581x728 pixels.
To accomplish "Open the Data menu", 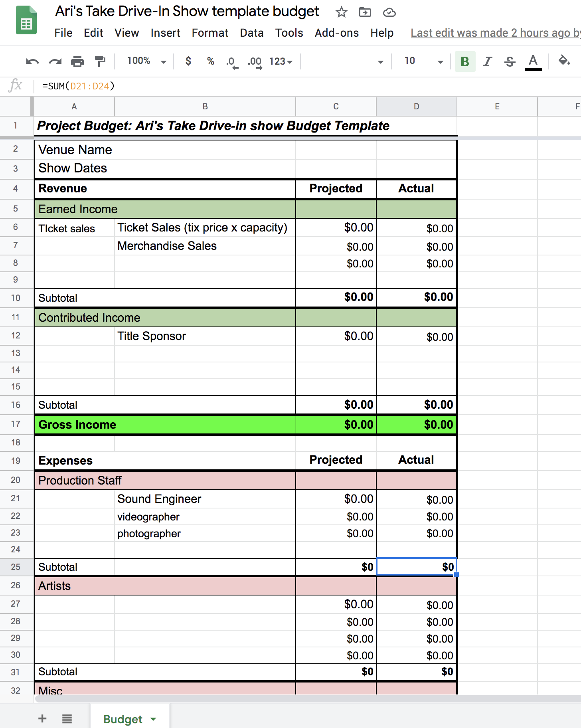I will [252, 33].
